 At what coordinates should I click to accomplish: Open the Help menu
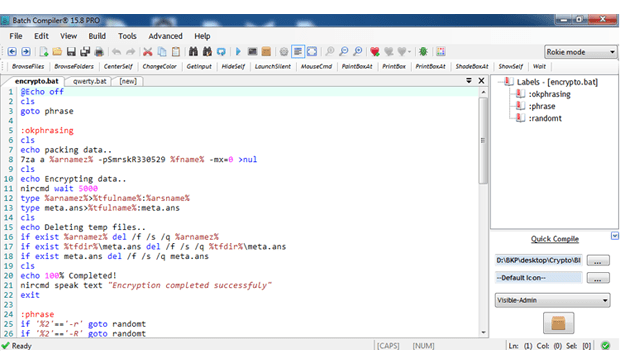click(202, 36)
